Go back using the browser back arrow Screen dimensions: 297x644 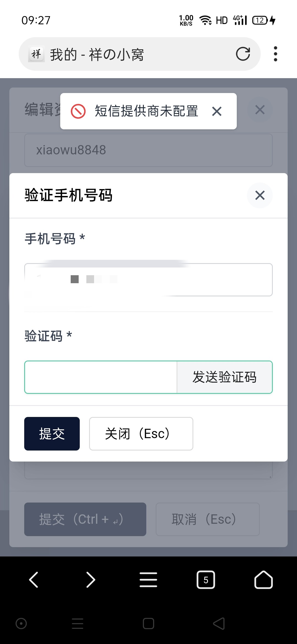pos(34,580)
